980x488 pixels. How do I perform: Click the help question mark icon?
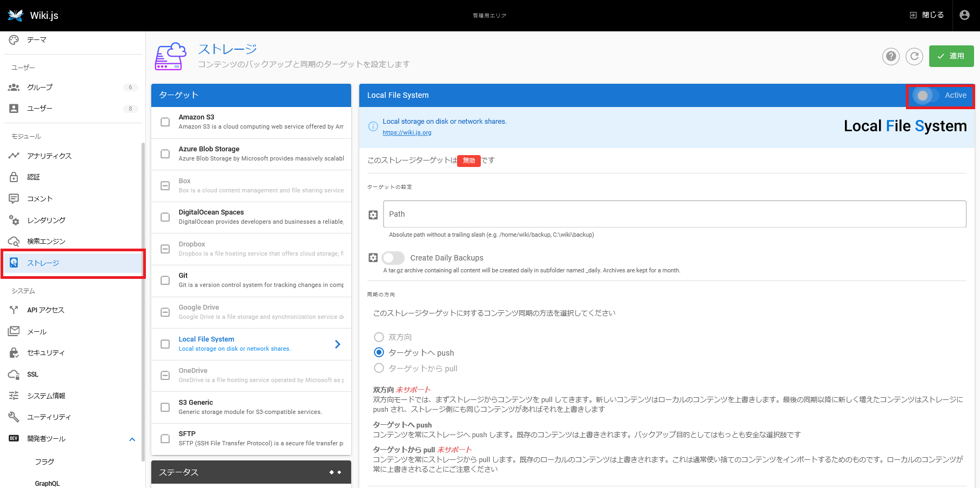point(891,56)
